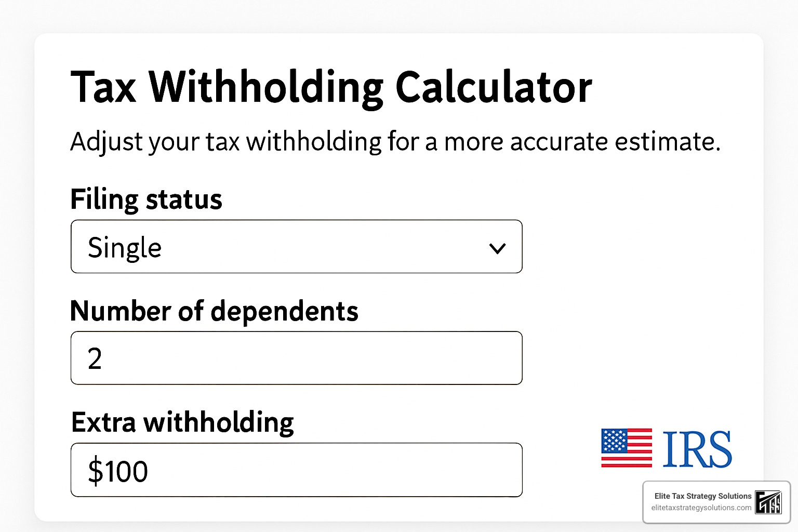This screenshot has width=798, height=532.
Task: Select the Single filing status field
Action: pos(296,247)
